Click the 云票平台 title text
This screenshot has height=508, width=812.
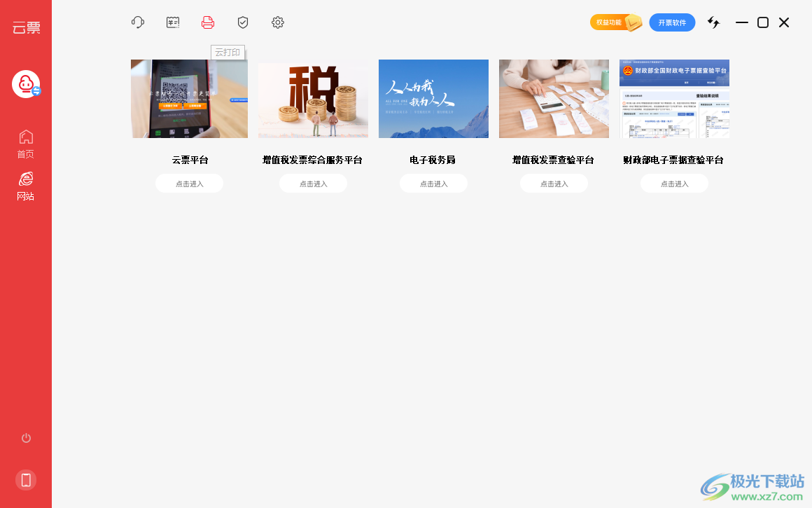click(x=190, y=160)
